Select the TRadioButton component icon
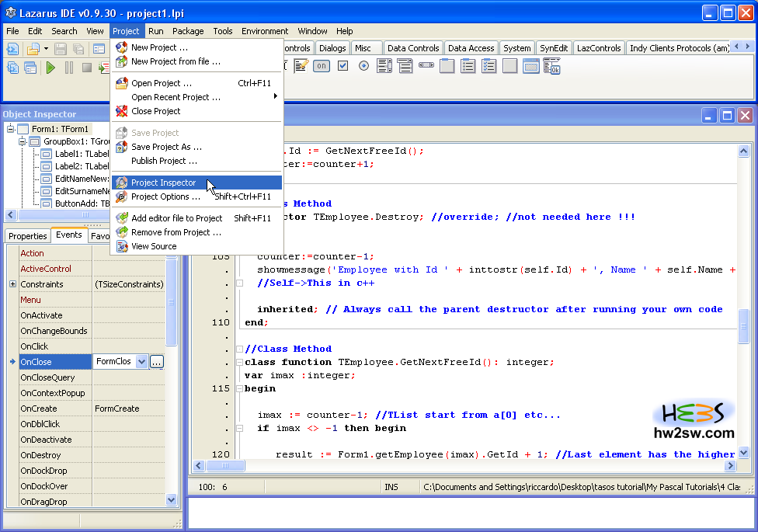 tap(363, 66)
